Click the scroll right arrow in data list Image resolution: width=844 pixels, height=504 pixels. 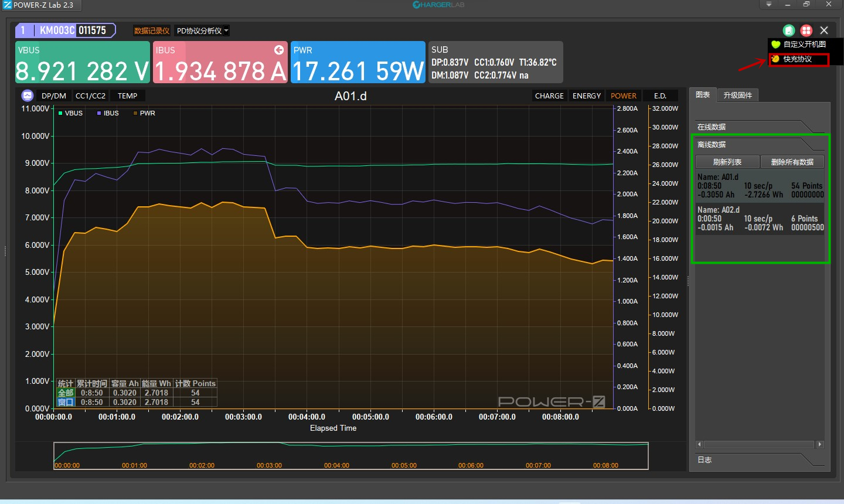[x=820, y=444]
